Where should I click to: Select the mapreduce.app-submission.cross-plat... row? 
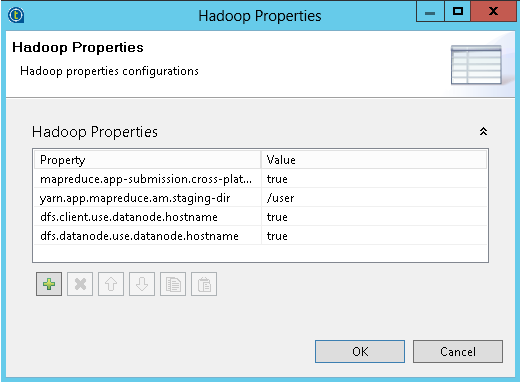[260, 179]
